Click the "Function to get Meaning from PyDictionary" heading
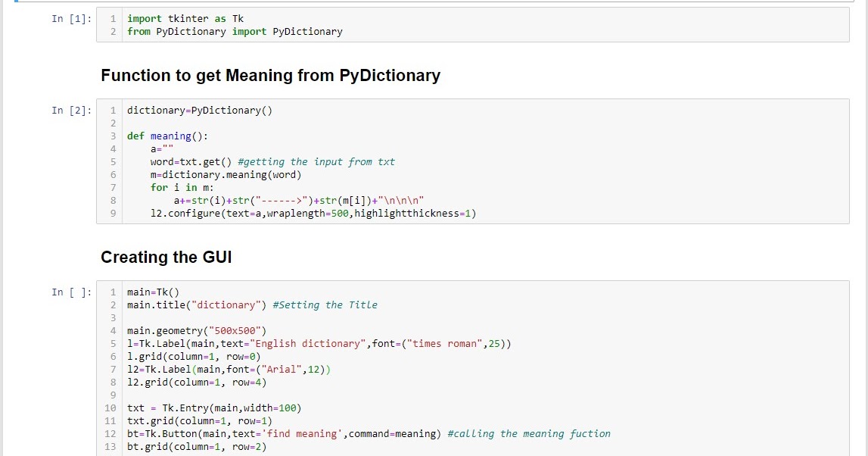This screenshot has height=456, width=868. point(271,76)
